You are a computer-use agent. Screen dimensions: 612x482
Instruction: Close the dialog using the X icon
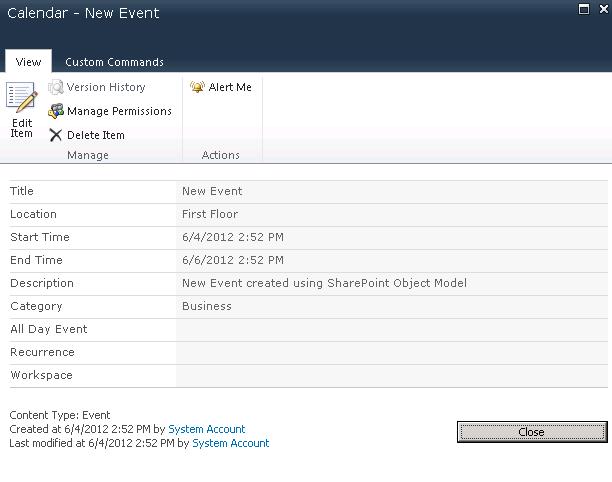point(603,9)
